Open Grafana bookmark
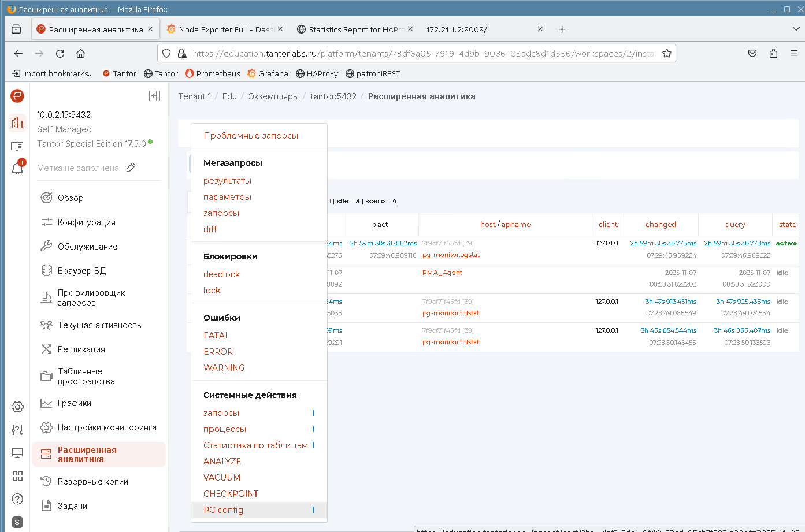Viewport: 805px width, 532px height. pyautogui.click(x=268, y=73)
